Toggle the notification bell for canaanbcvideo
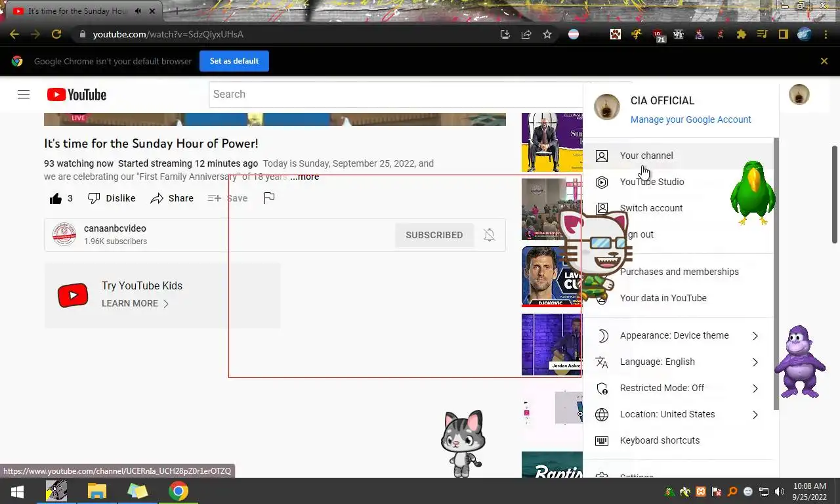Viewport: 840px width, 504px height. [489, 235]
